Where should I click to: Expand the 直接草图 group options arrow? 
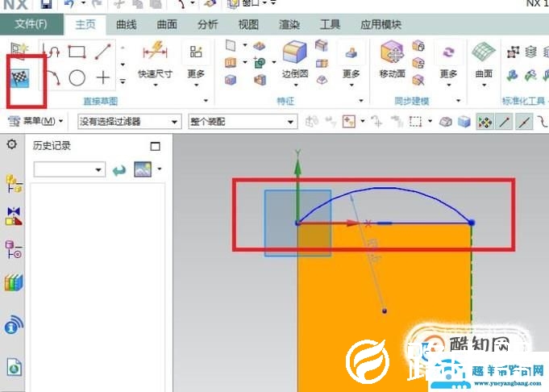tap(206, 101)
